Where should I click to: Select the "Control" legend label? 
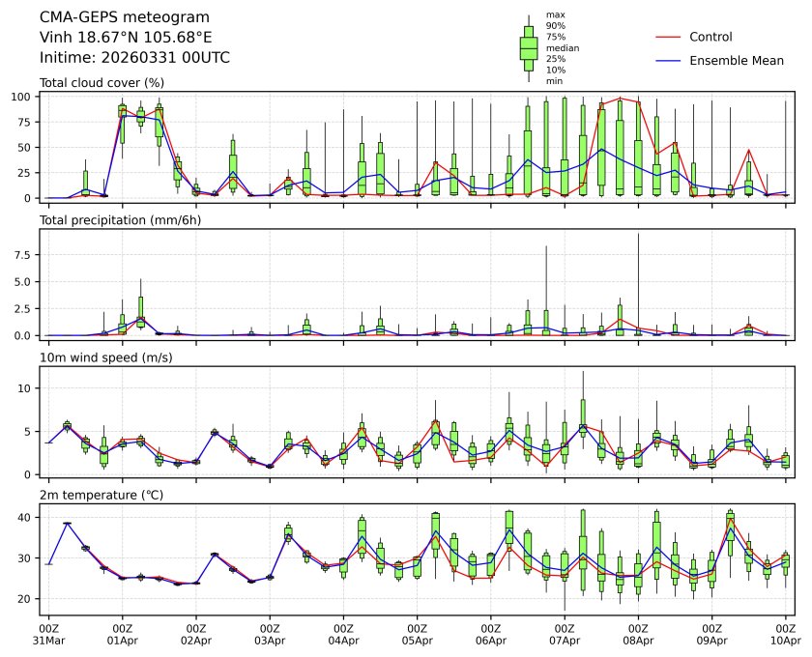pos(710,37)
